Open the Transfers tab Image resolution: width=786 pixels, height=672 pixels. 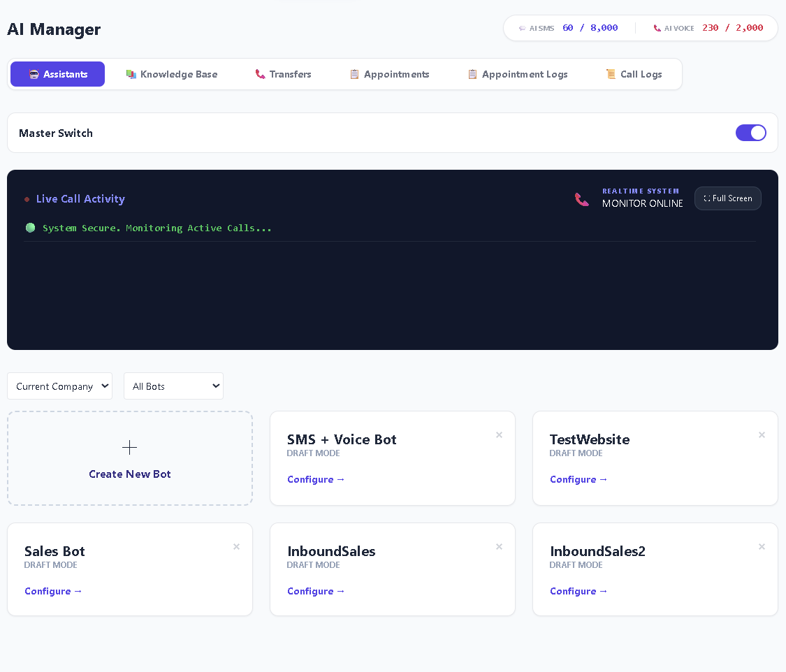click(283, 74)
